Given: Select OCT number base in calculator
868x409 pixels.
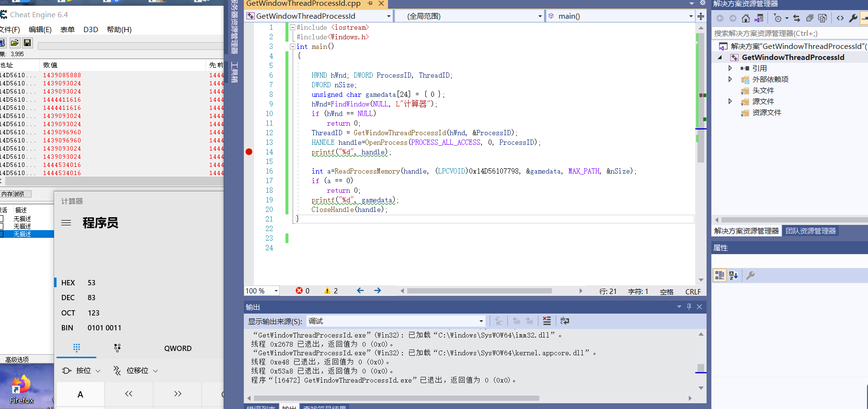Looking at the screenshot, I should (x=68, y=313).
